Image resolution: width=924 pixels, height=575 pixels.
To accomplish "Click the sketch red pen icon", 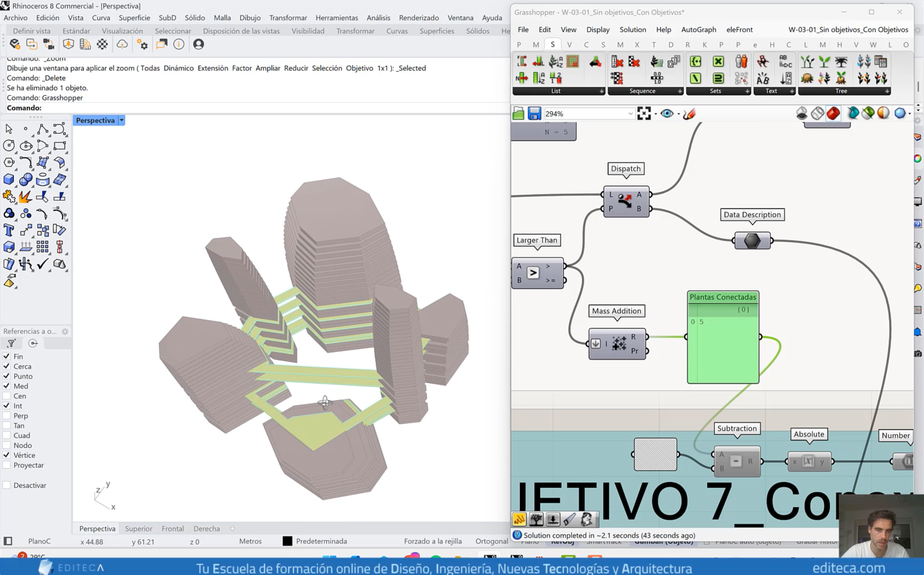I will click(689, 113).
